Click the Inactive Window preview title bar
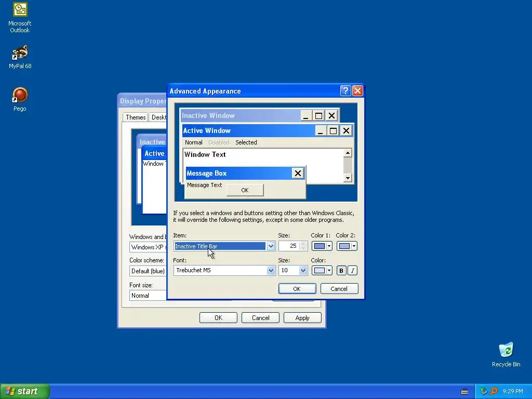532x399 pixels. click(x=240, y=115)
